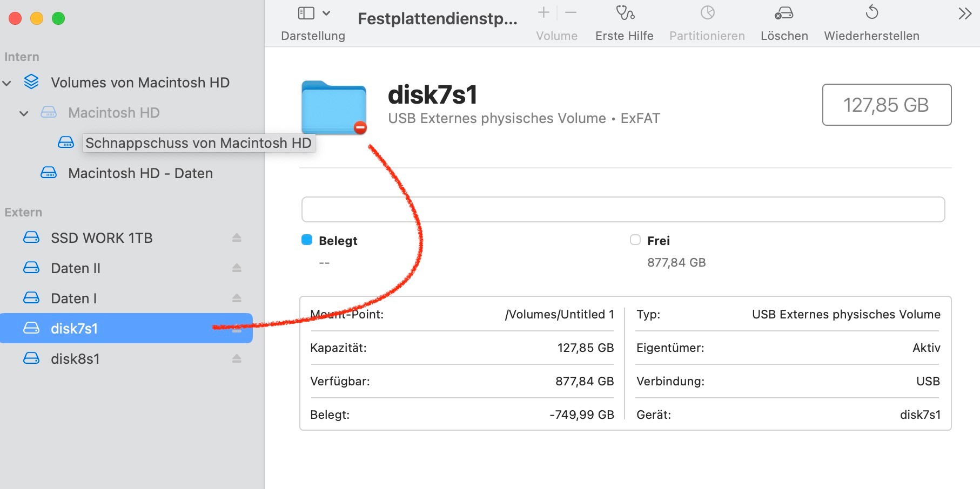Eject the Daten II volume
This screenshot has height=489, width=980.
coord(237,268)
